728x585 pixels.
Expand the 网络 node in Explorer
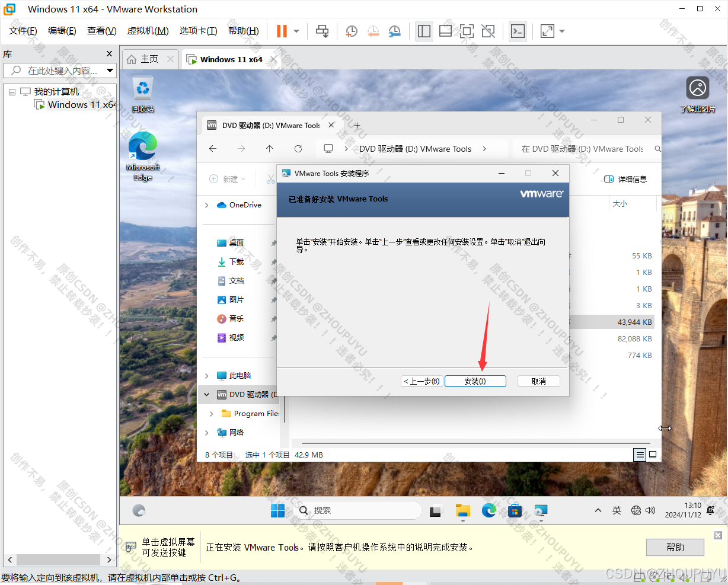click(x=206, y=433)
